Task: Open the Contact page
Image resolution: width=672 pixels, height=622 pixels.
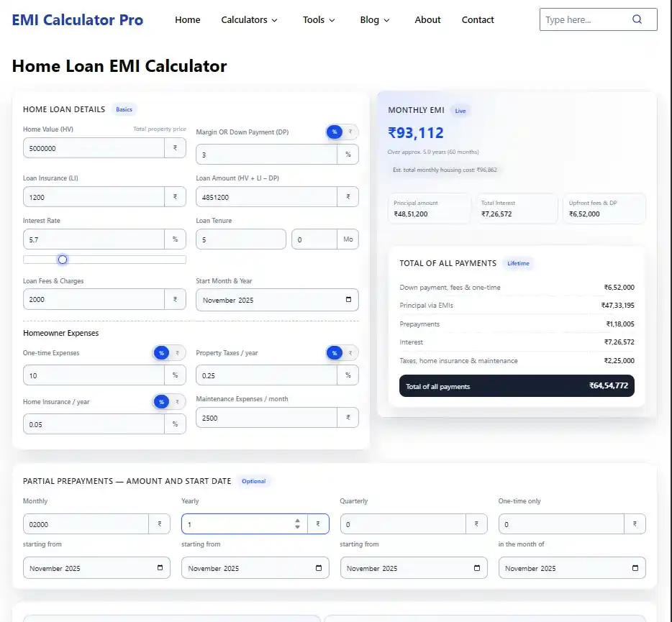Action: click(477, 20)
